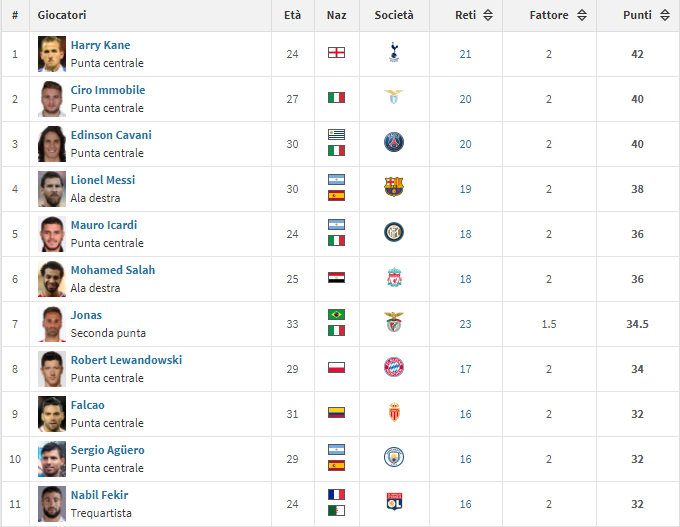Sort table by Fattore column arrows

click(x=582, y=15)
